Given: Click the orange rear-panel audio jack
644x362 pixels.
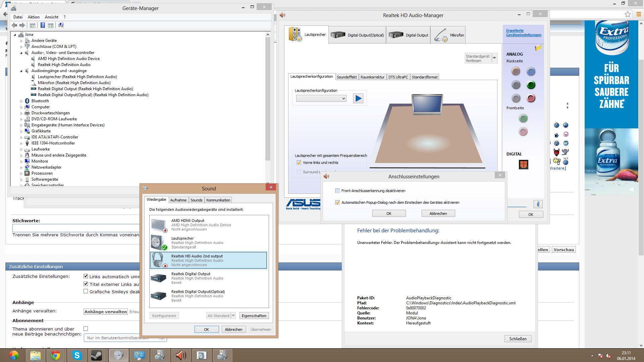Looking at the screenshot, I should pyautogui.click(x=516, y=71).
